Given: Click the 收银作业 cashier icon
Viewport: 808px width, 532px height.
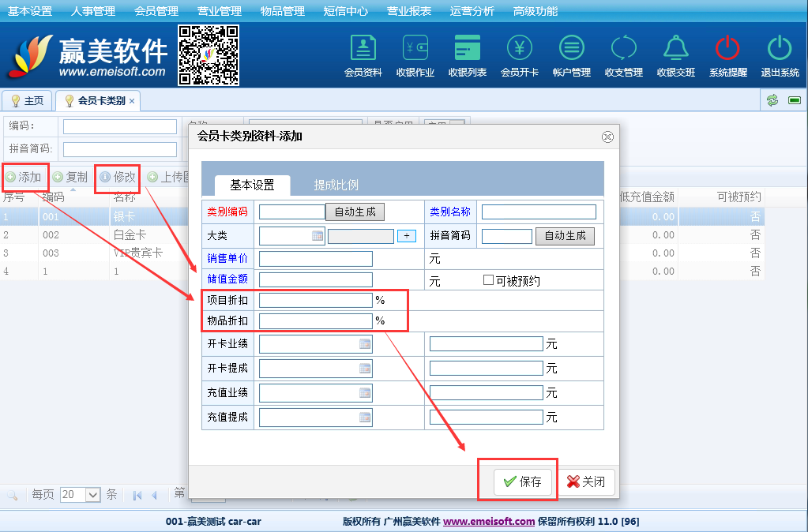Looking at the screenshot, I should 415,55.
